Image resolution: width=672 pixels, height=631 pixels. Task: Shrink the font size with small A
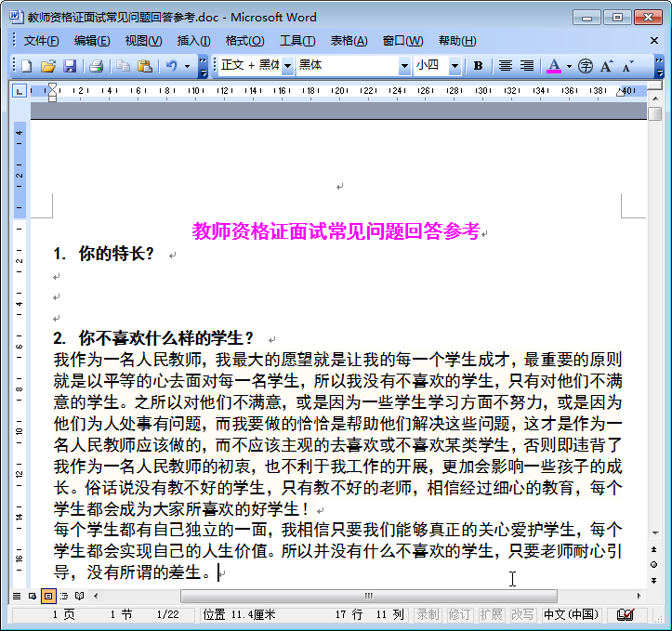[x=628, y=66]
